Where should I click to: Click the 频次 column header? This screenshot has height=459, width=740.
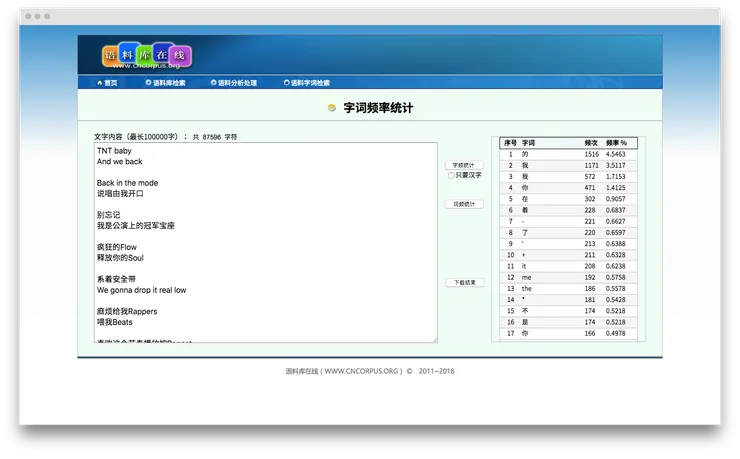591,143
